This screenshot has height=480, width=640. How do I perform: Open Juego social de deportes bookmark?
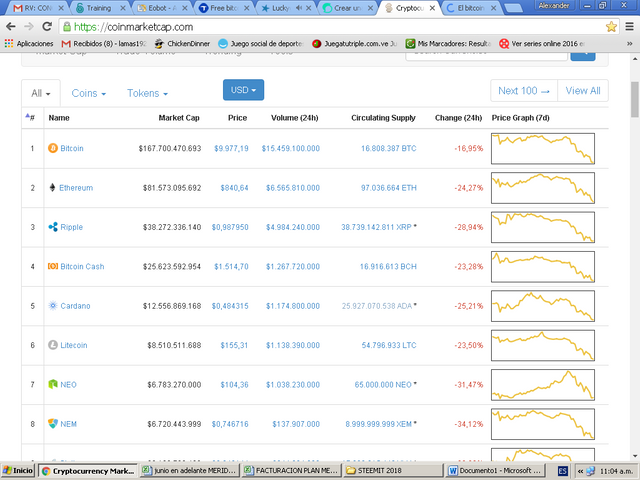261,43
